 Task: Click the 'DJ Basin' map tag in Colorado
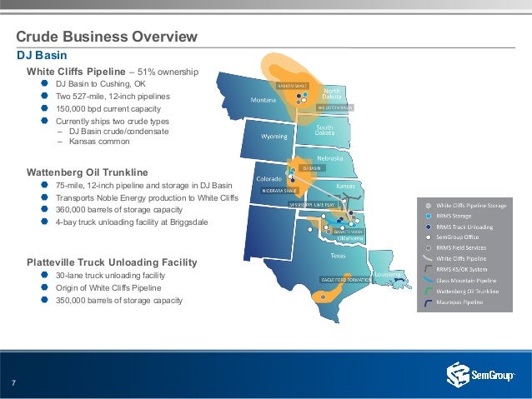(312, 168)
